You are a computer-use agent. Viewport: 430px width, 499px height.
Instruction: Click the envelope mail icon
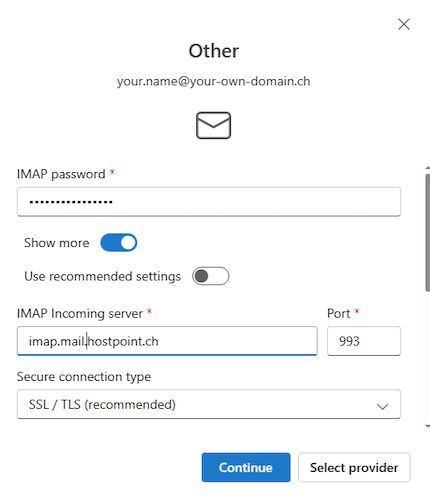pyautogui.click(x=213, y=125)
